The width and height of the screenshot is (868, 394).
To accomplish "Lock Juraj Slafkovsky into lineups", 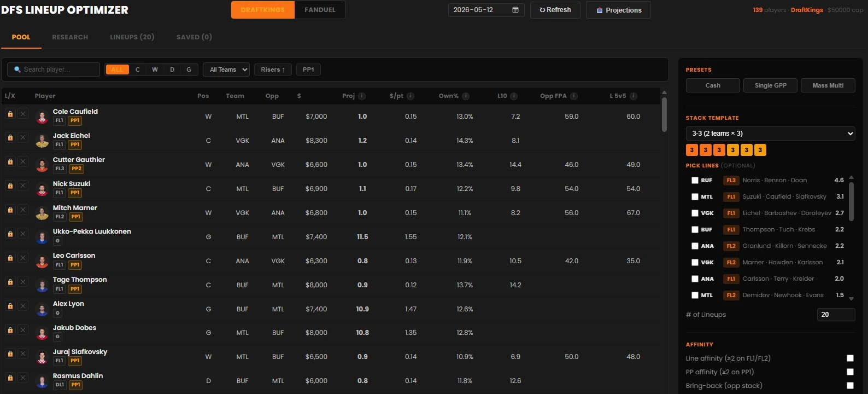I will 10,354.
